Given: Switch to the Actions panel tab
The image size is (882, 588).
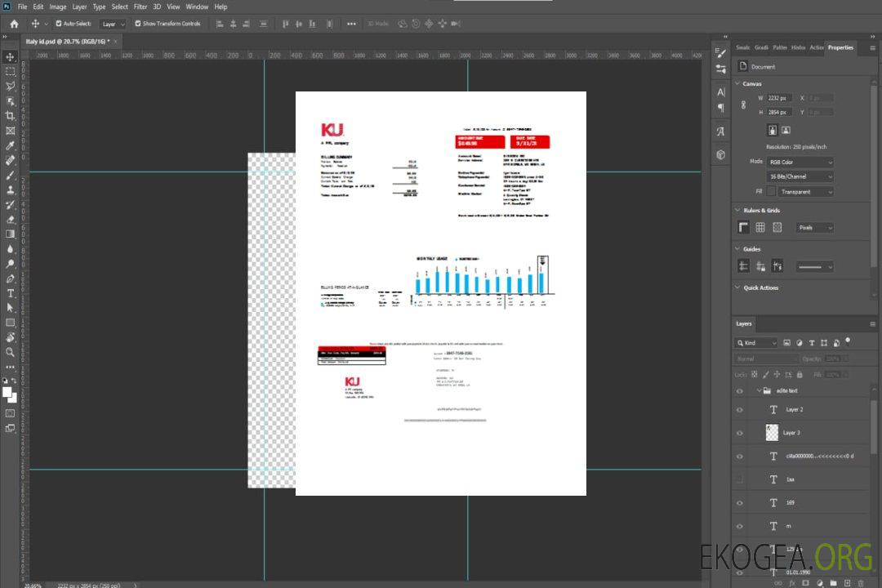Looking at the screenshot, I should 817,47.
